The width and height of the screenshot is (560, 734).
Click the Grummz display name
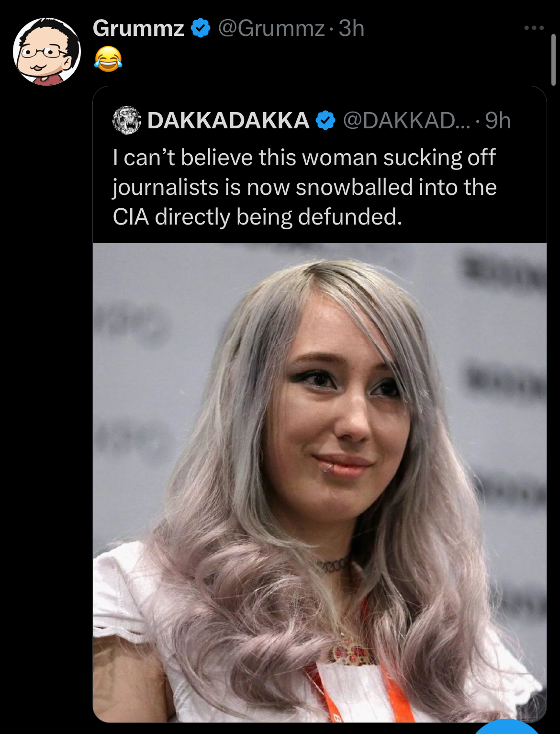(138, 28)
